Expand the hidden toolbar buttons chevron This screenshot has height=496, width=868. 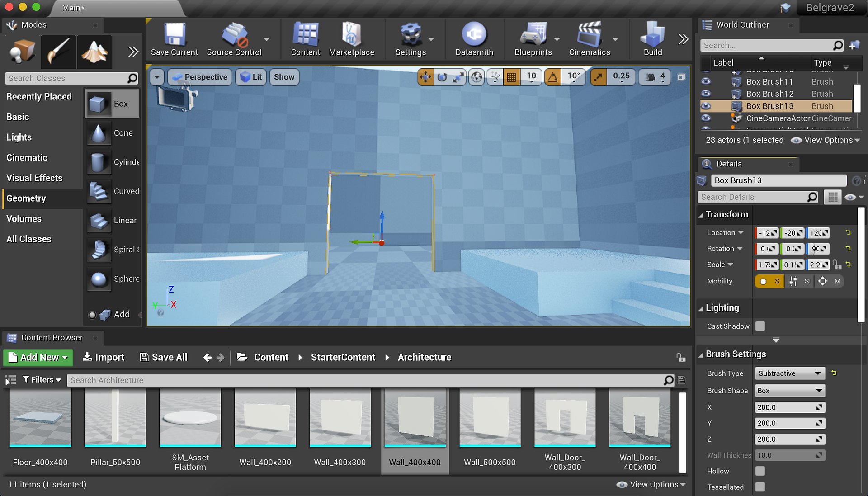pyautogui.click(x=683, y=39)
